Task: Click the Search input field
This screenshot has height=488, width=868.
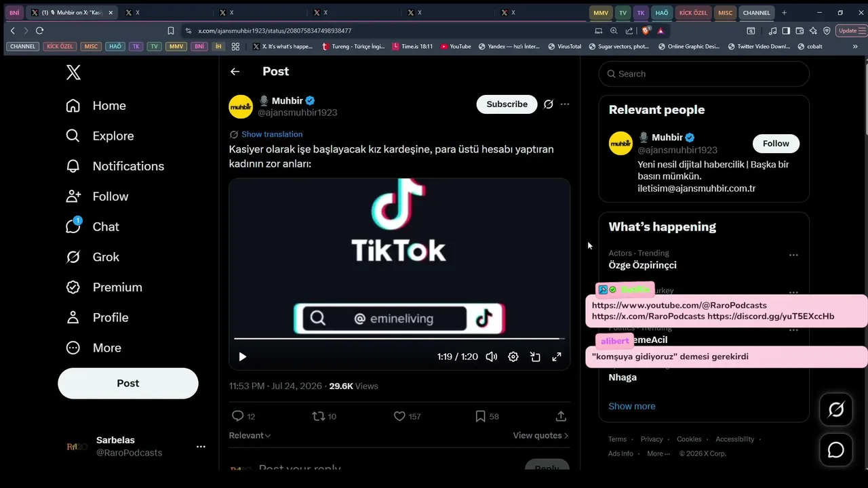Action: click(x=704, y=74)
